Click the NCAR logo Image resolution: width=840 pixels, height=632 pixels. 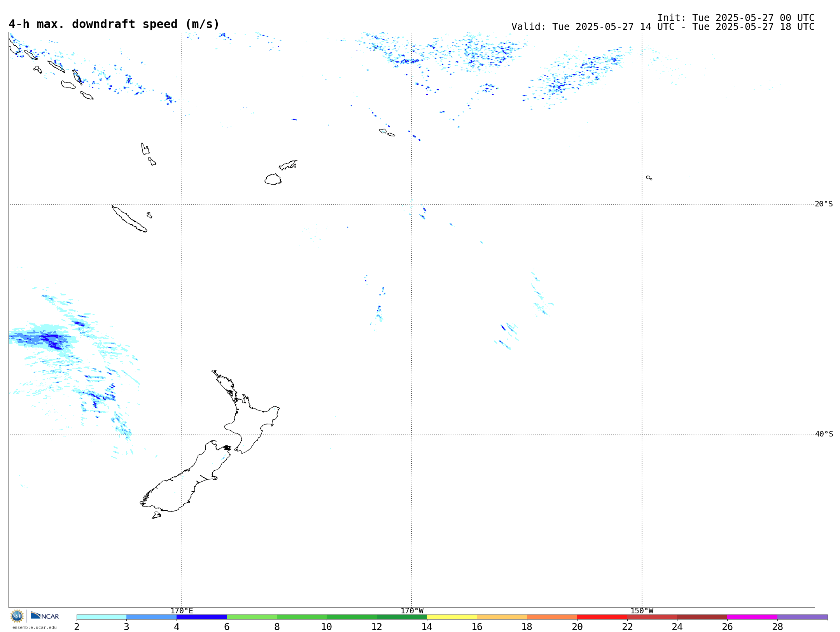(45, 616)
